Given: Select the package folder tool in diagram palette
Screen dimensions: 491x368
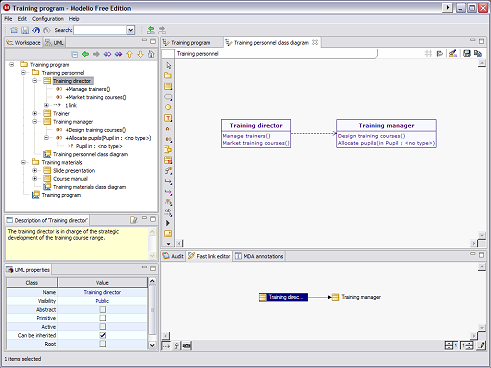Looking at the screenshot, I should click(168, 76).
